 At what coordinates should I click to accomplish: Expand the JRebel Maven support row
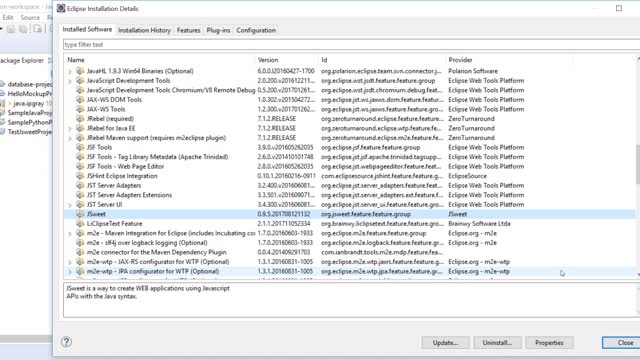point(70,138)
